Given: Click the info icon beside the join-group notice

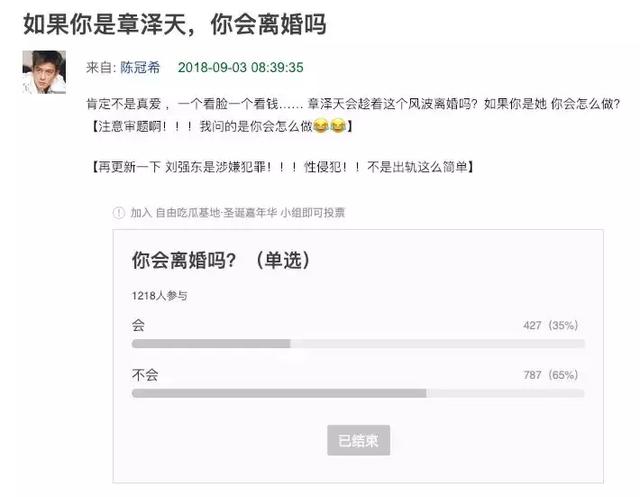Looking at the screenshot, I should (119, 213).
